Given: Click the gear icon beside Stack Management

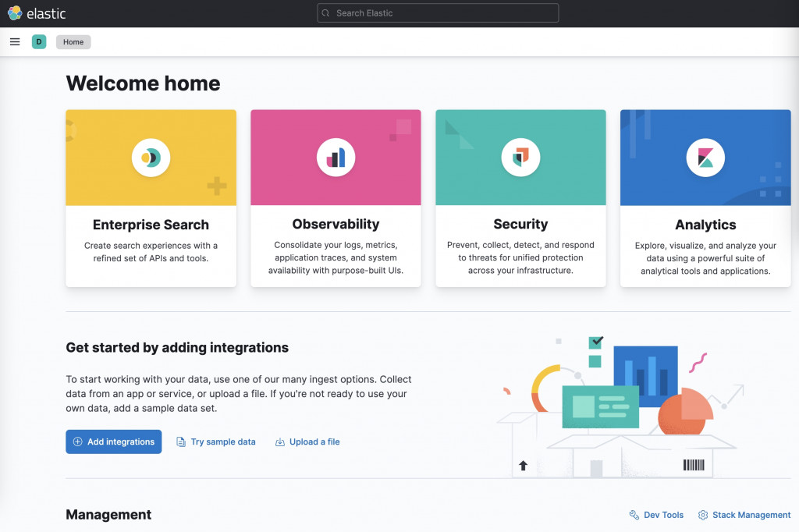Looking at the screenshot, I should point(703,515).
